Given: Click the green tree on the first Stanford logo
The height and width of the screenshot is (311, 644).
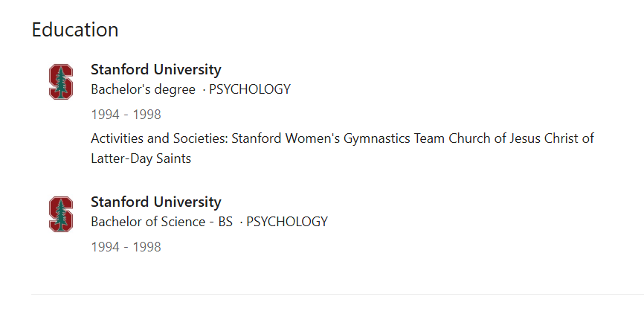Looking at the screenshot, I should tap(61, 82).
